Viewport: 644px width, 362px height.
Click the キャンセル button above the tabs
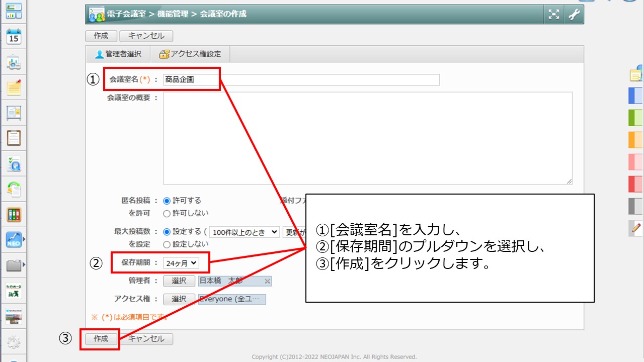click(146, 36)
